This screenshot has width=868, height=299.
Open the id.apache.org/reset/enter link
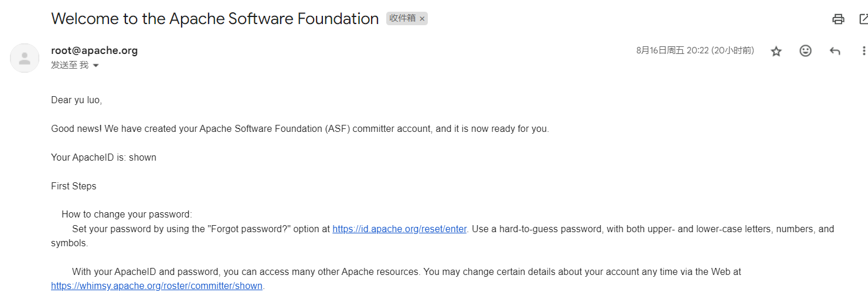tap(399, 229)
